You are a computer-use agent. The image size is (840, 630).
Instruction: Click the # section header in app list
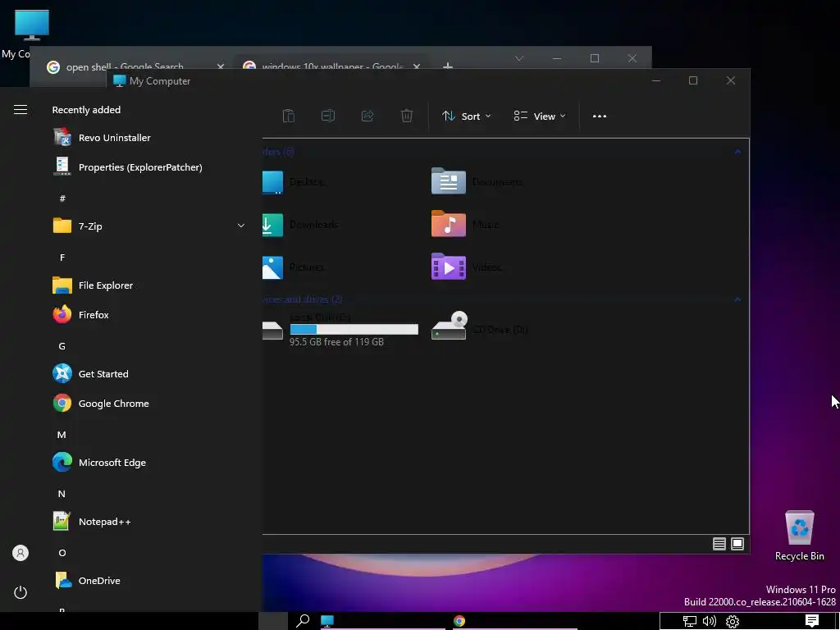62,199
